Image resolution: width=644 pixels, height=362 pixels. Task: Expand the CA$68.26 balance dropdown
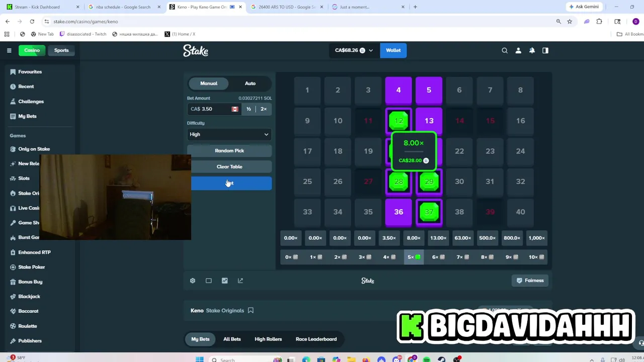tap(354, 50)
